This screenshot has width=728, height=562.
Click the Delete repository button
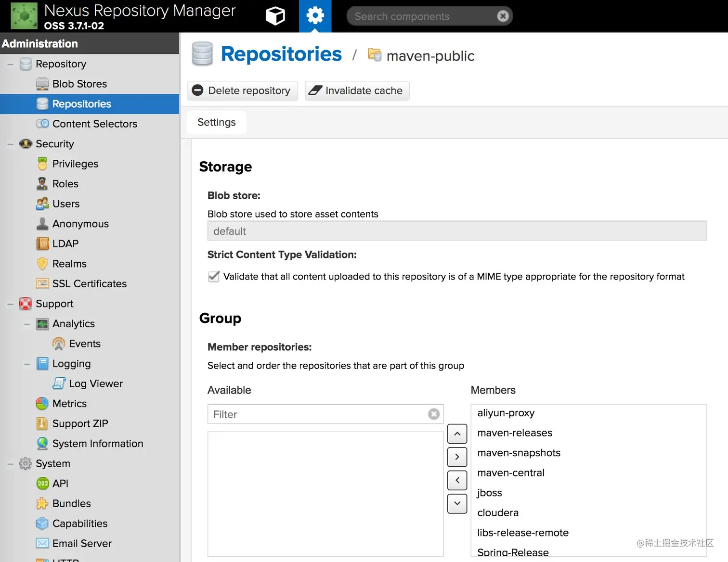pos(242,90)
